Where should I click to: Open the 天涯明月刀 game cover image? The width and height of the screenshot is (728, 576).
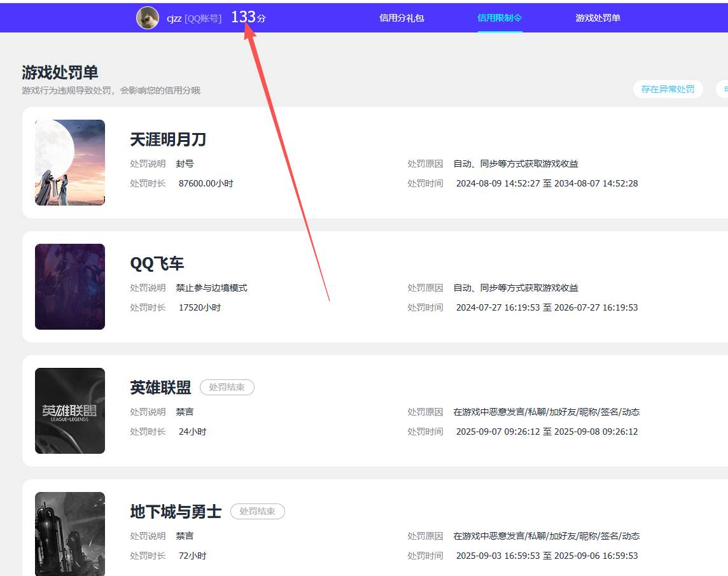click(x=70, y=162)
